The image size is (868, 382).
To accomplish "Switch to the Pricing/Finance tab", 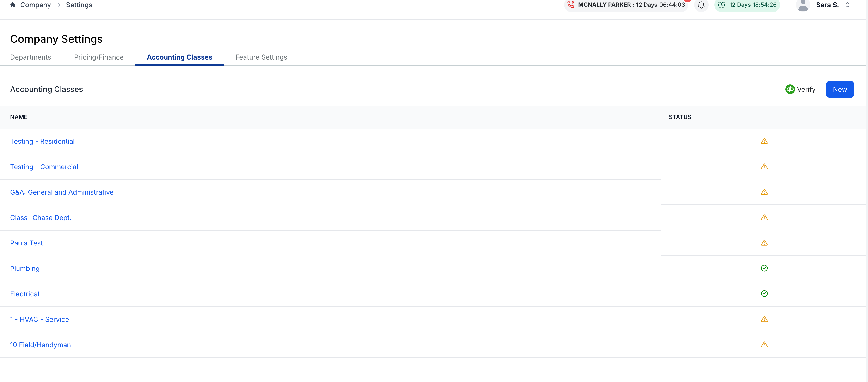I will pos(99,57).
